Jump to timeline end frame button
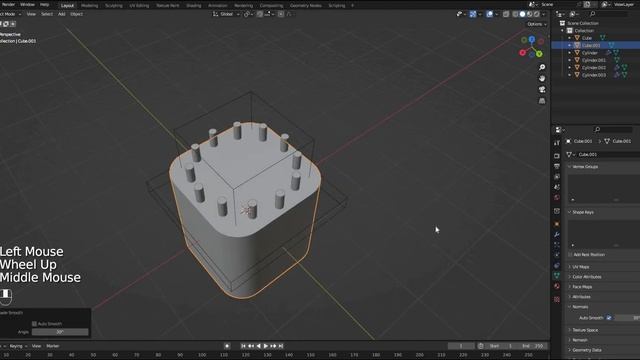The image size is (640, 360). tap(281, 346)
